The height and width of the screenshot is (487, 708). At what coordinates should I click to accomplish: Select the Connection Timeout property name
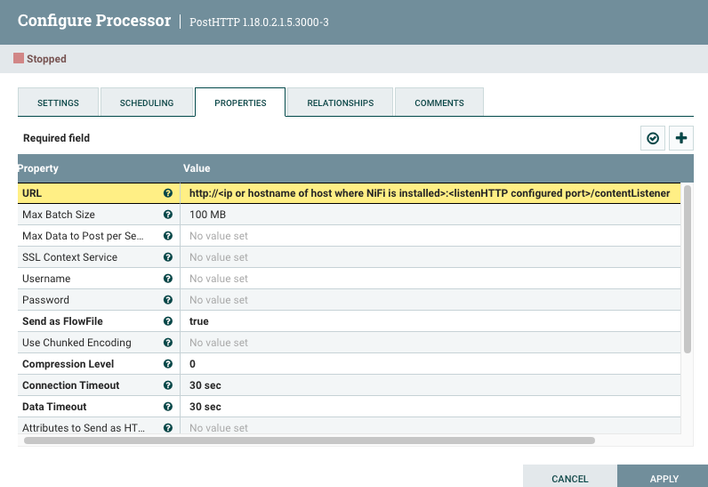click(71, 385)
